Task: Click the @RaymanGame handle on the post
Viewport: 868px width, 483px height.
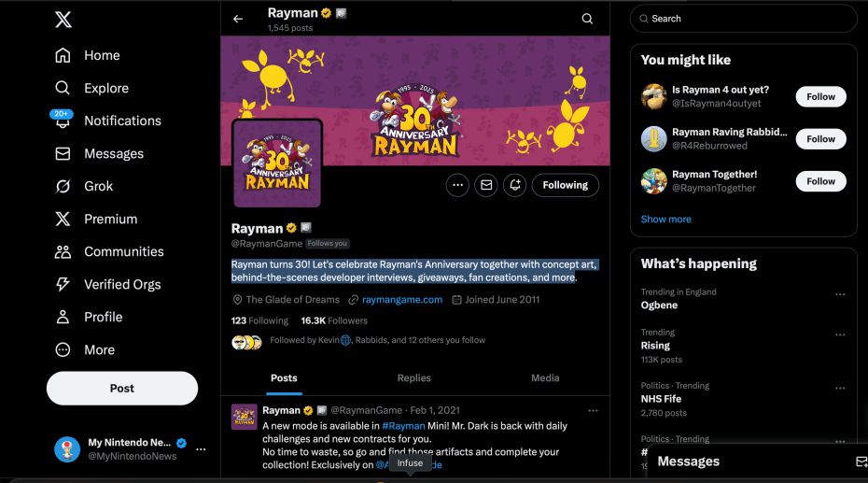Action: (367, 410)
